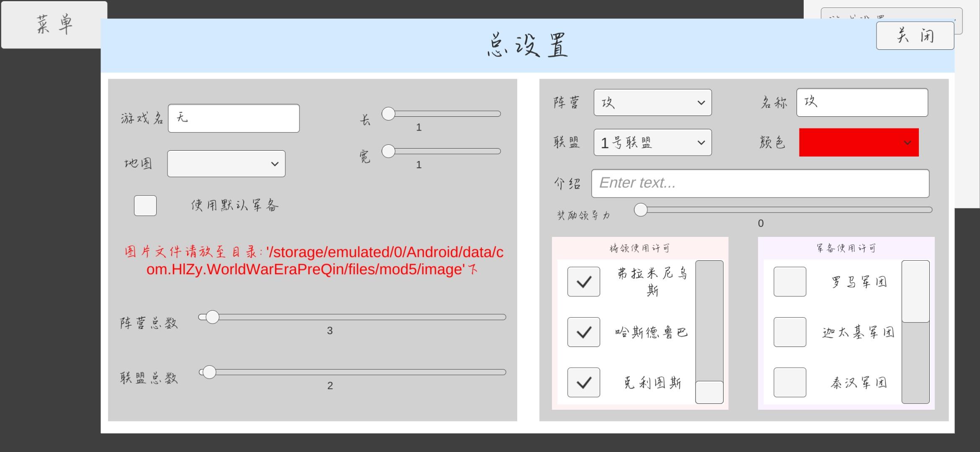Click the 军备使用许可 list scrollbar handle
The height and width of the screenshot is (452, 980).
point(915,292)
